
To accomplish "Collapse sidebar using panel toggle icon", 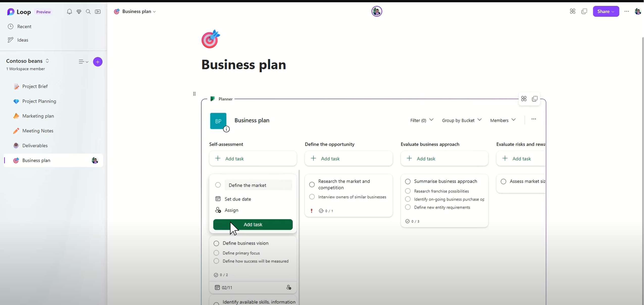I will point(98,12).
